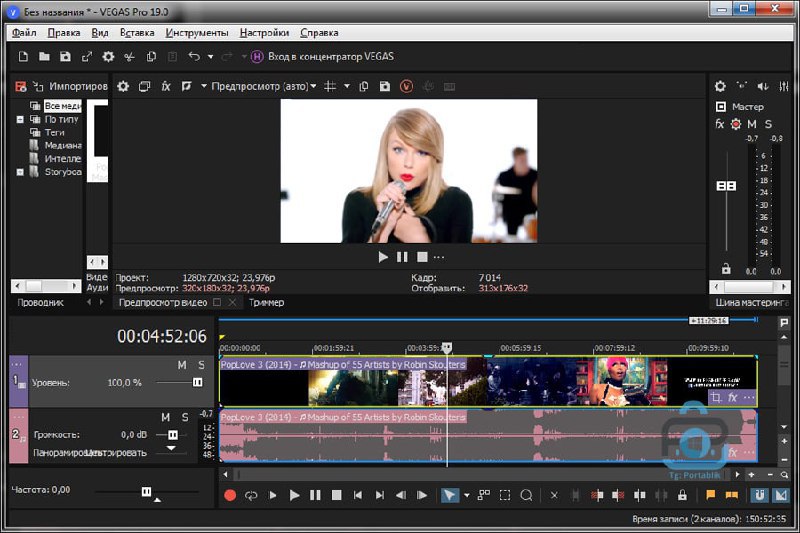The width and height of the screenshot is (800, 533).
Task: Save a preview snapshot to file with the disk icon
Action: (385, 86)
